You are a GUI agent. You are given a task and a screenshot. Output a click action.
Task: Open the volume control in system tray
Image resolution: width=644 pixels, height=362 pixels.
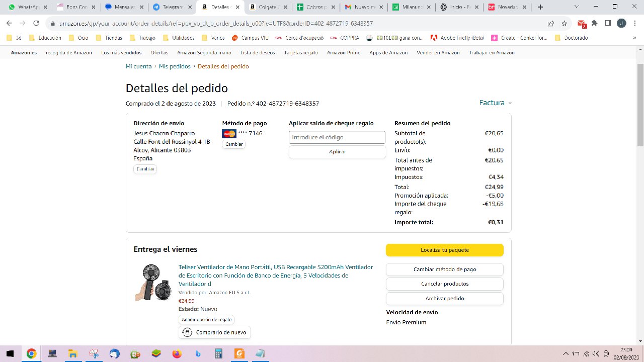click(596, 353)
